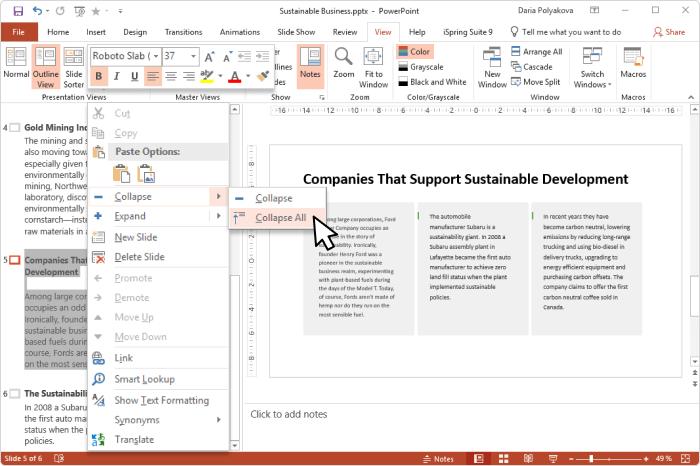The image size is (700, 466).
Task: Toggle Outline View button
Action: [45, 67]
